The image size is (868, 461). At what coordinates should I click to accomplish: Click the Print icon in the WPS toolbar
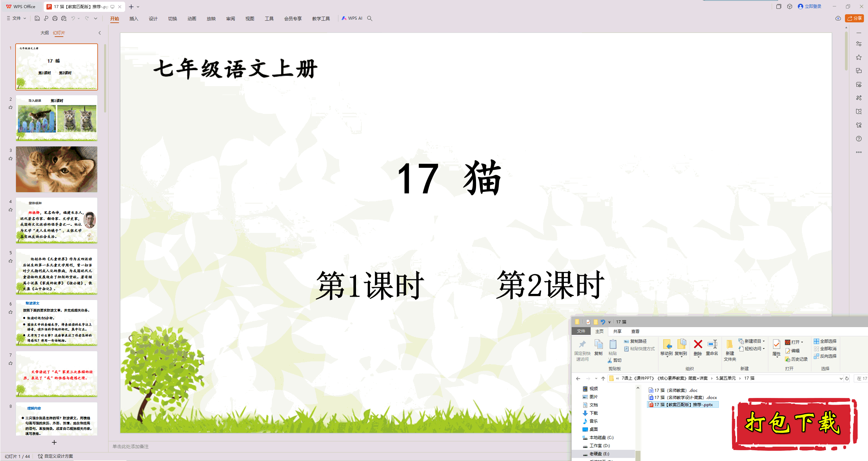(55, 18)
